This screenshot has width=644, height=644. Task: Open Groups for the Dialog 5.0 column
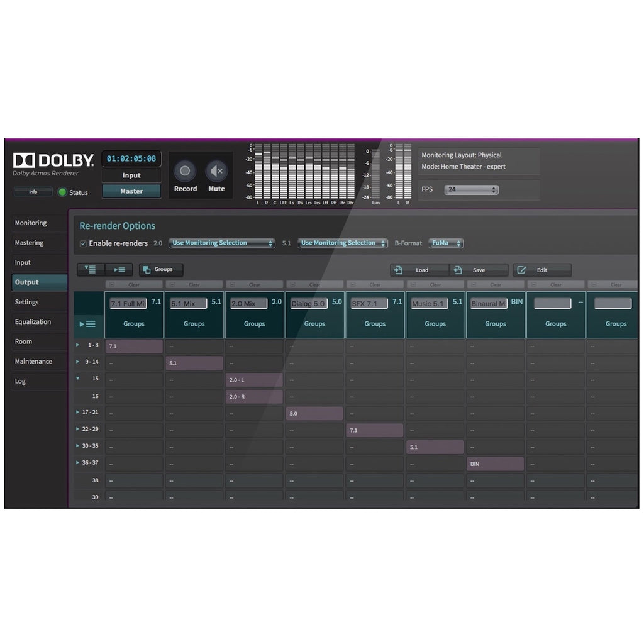(x=314, y=324)
